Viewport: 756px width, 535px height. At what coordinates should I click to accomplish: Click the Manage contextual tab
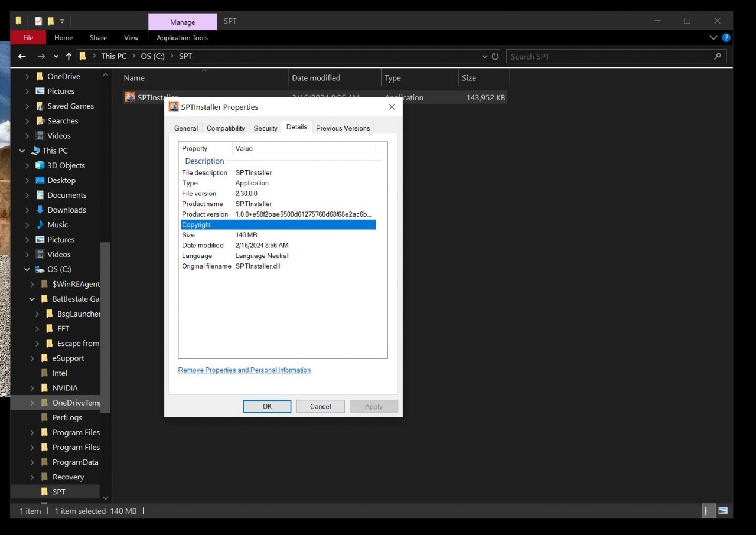(x=183, y=22)
